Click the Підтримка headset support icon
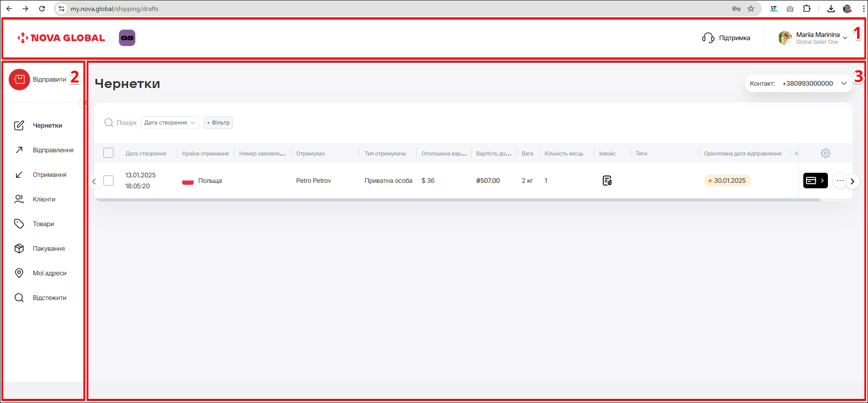Screen dimensions: 868x403 [x=708, y=38]
